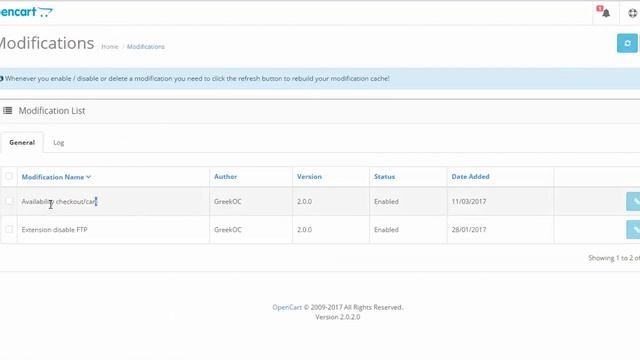Sort by Version column header
Image resolution: width=640 pixels, height=360 pixels.
click(309, 176)
